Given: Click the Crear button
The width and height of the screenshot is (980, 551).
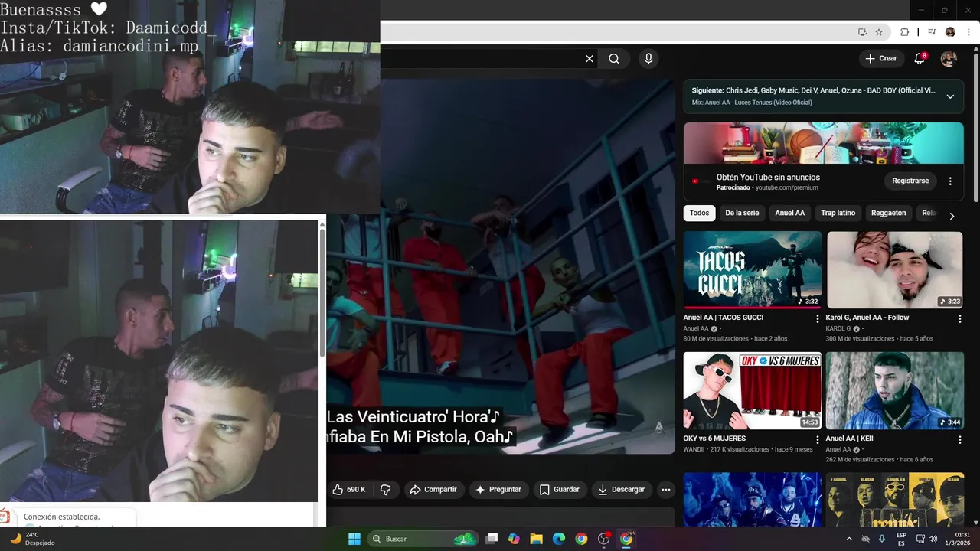Looking at the screenshot, I should (880, 58).
